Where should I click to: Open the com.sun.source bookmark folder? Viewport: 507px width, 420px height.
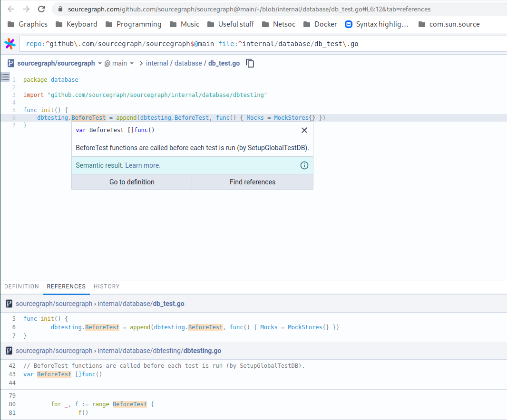[x=449, y=24]
